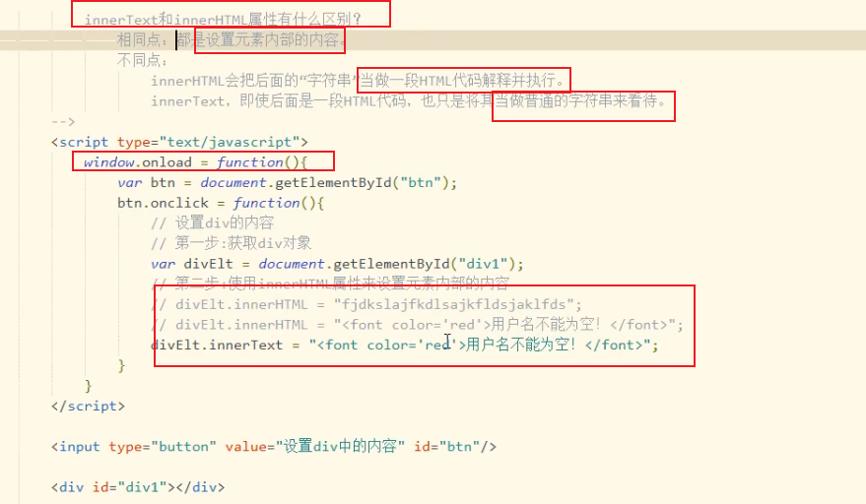This screenshot has height=504, width=866.
Task: Click the comment '// 第二步:使用innerHTML属性来设置元素内部的内容'
Action: [330, 283]
